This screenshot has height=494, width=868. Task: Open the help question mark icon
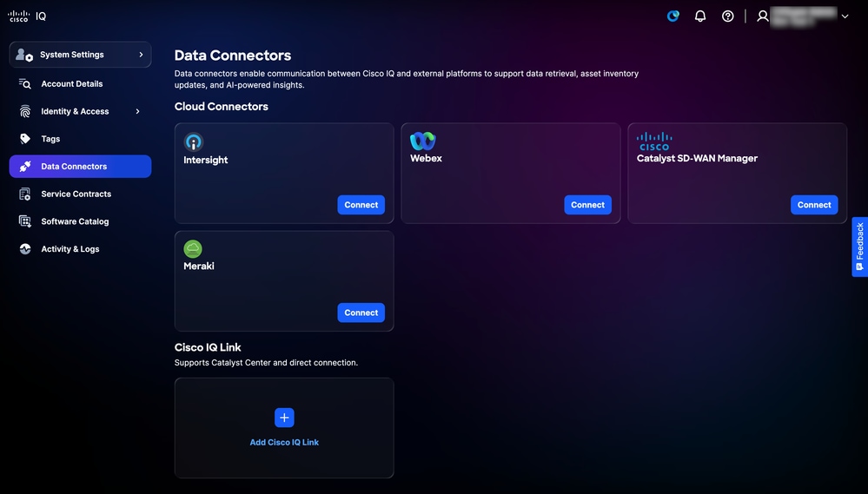click(728, 16)
